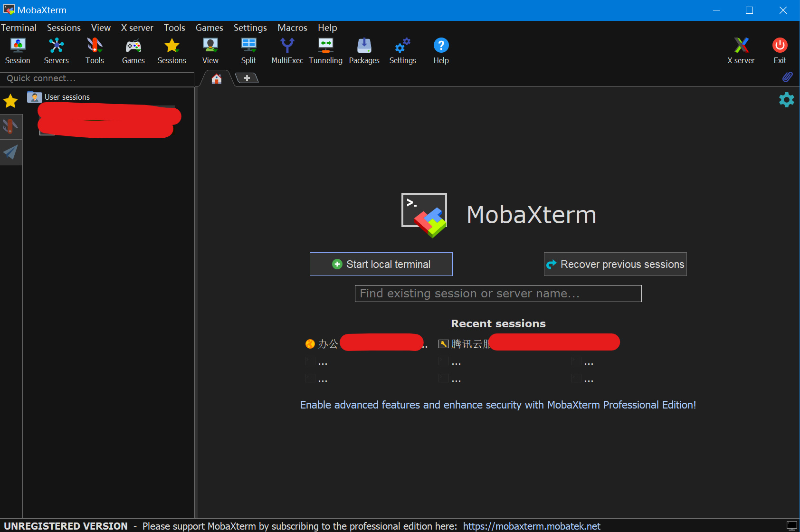Image resolution: width=800 pixels, height=532 pixels.
Task: Select the User sessions folder
Action: coord(59,97)
